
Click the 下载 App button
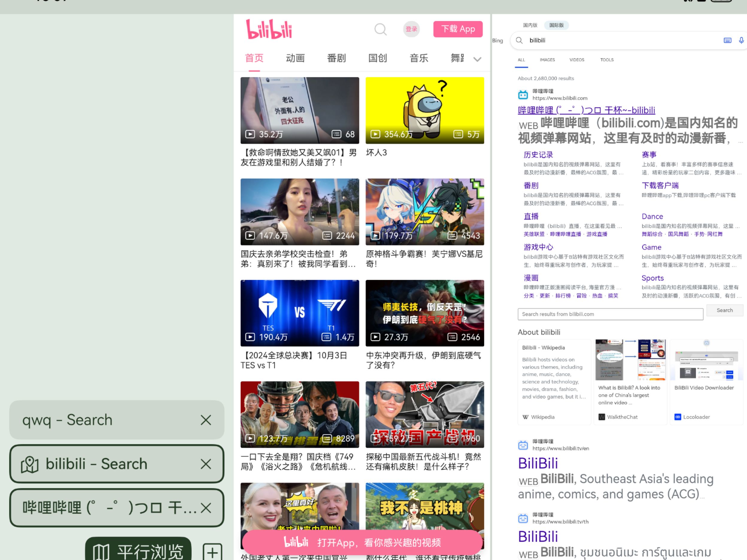[458, 29]
